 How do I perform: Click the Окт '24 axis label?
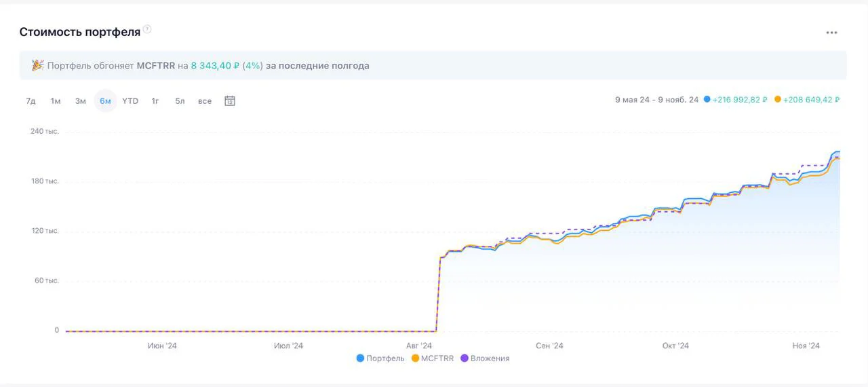(675, 346)
